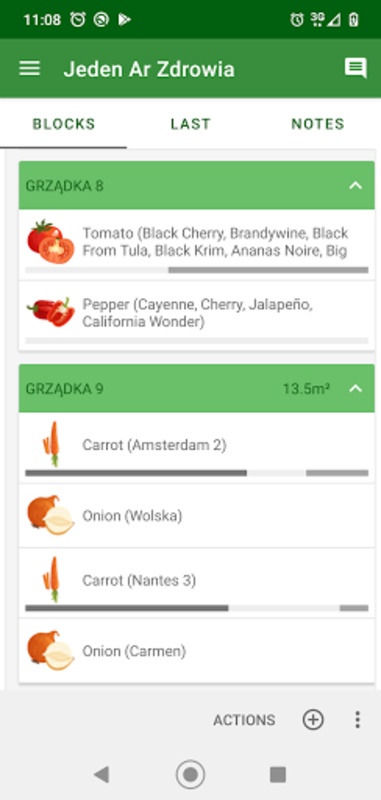
Task: Tap the Grządka 9 header title
Action: (x=64, y=389)
